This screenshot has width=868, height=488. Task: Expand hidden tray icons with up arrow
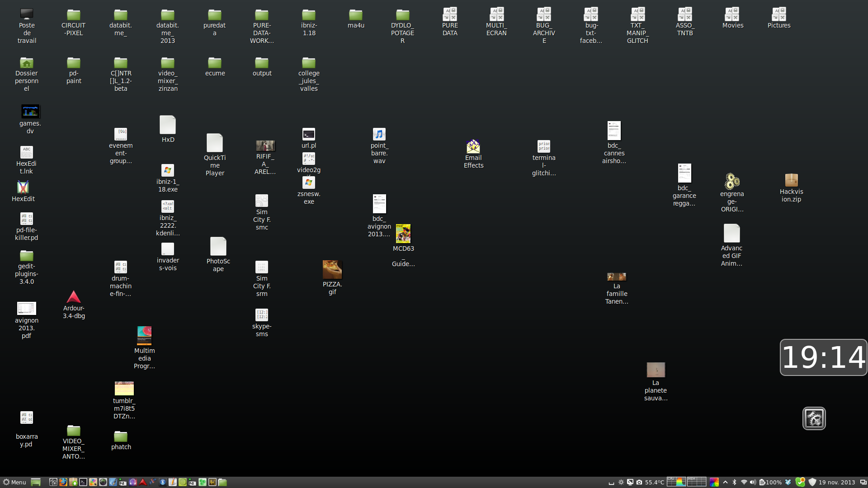click(726, 482)
